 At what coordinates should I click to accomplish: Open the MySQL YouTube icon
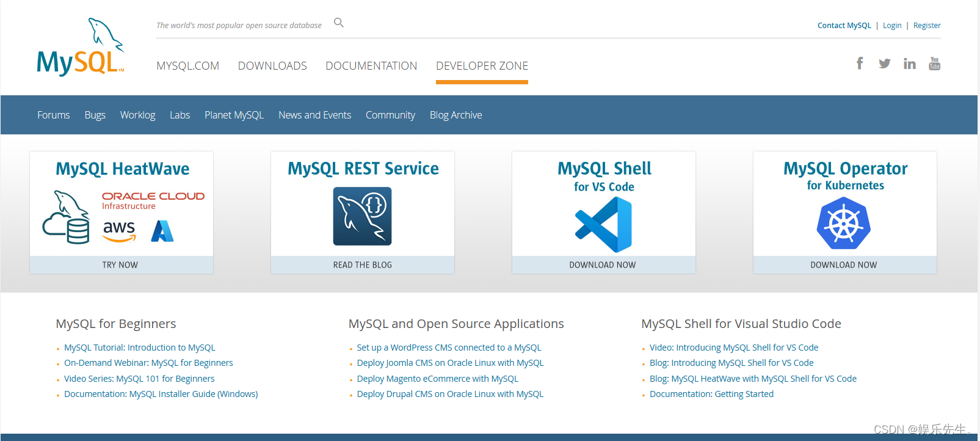(x=934, y=64)
